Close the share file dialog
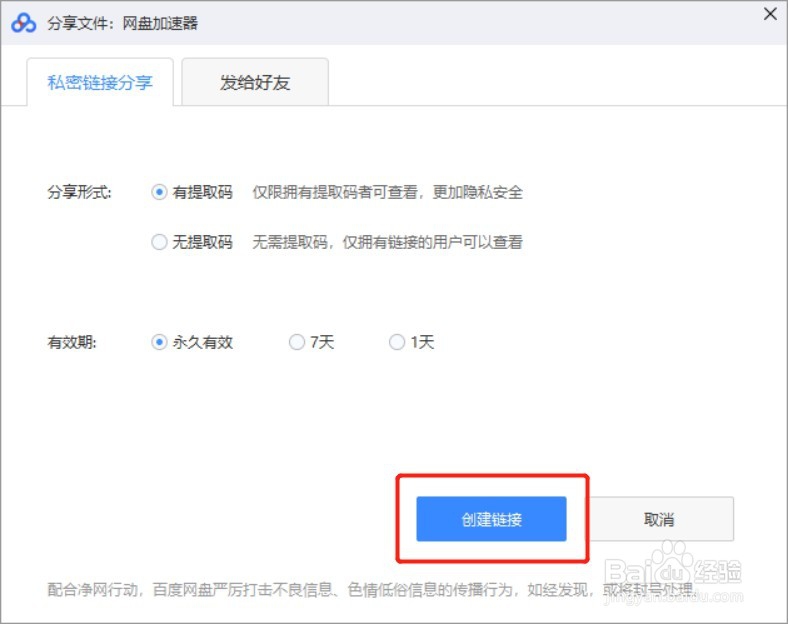The width and height of the screenshot is (788, 624). (x=770, y=14)
